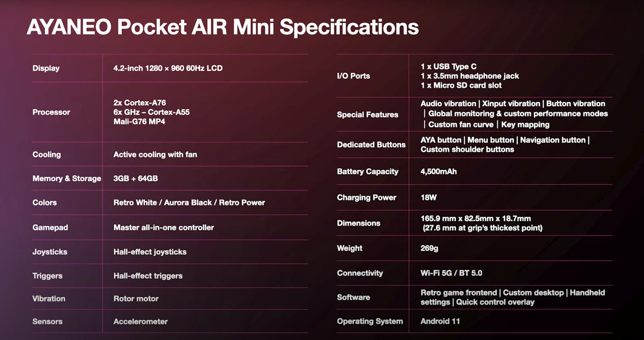
Task: Select the Processor label
Action: click(51, 112)
